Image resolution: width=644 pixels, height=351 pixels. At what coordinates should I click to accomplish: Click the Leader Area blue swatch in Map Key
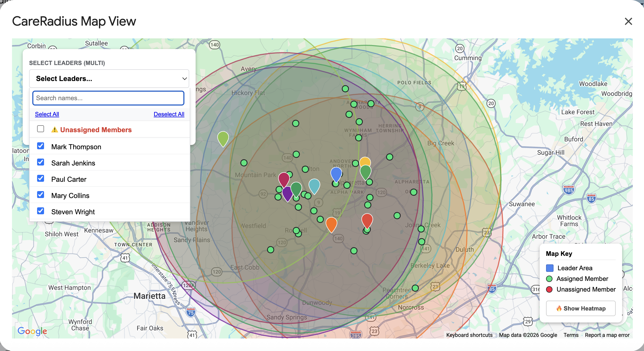[550, 268]
